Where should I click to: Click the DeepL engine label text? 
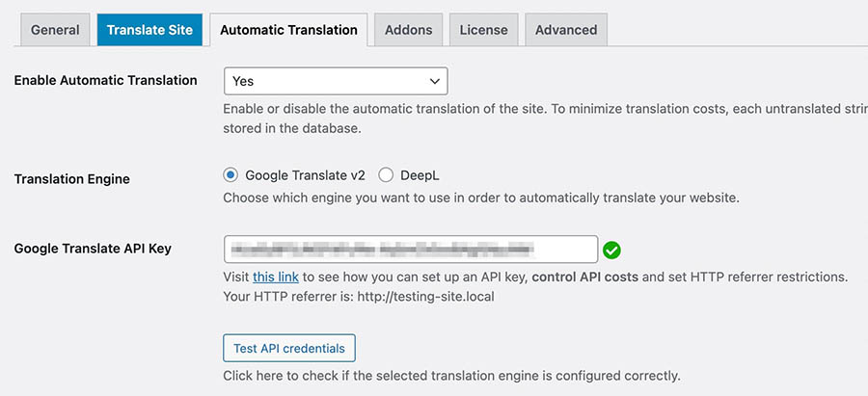click(x=420, y=175)
